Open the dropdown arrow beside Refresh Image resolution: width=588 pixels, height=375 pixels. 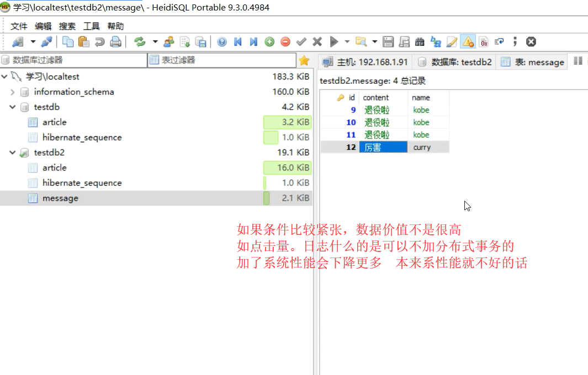155,41
